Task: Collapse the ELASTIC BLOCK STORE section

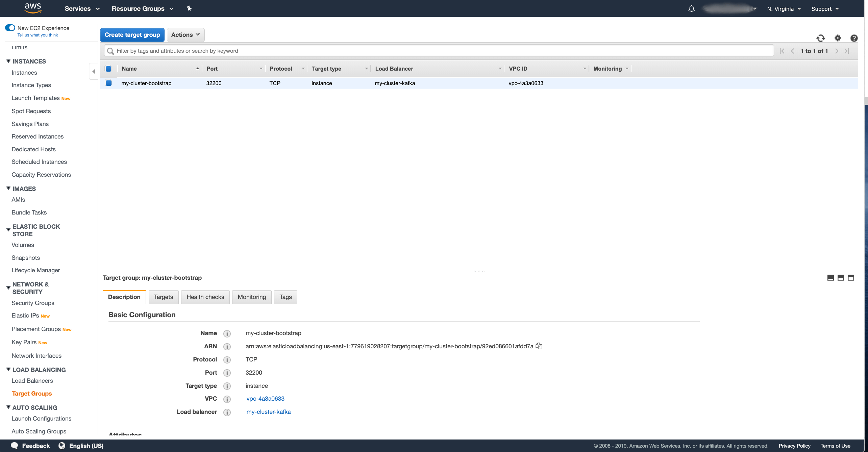Action: click(8, 230)
